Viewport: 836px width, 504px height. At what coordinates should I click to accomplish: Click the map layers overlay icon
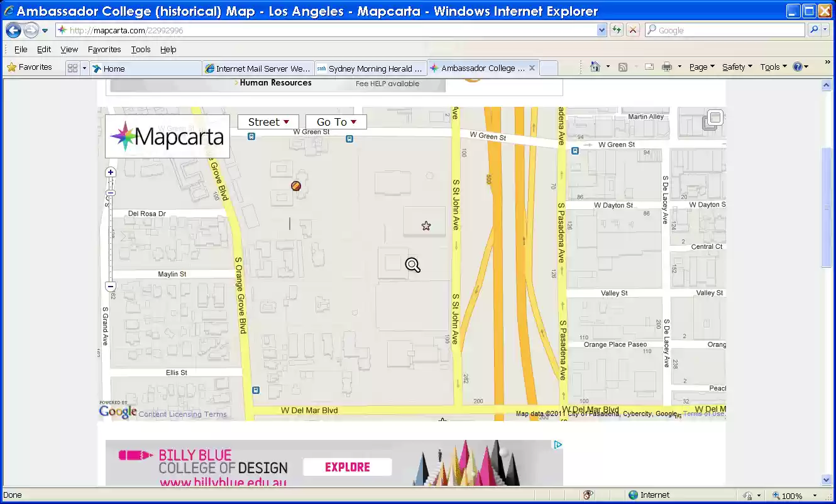713,119
